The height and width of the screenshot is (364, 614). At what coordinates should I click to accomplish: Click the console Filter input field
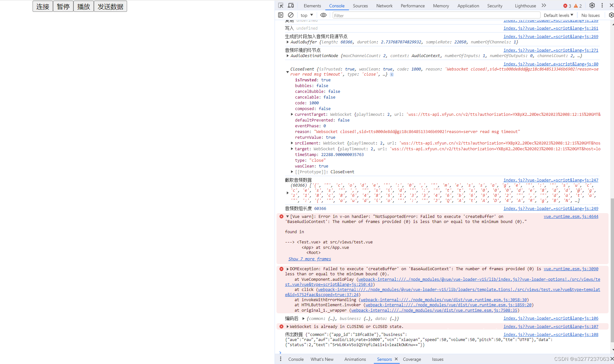coord(436,15)
